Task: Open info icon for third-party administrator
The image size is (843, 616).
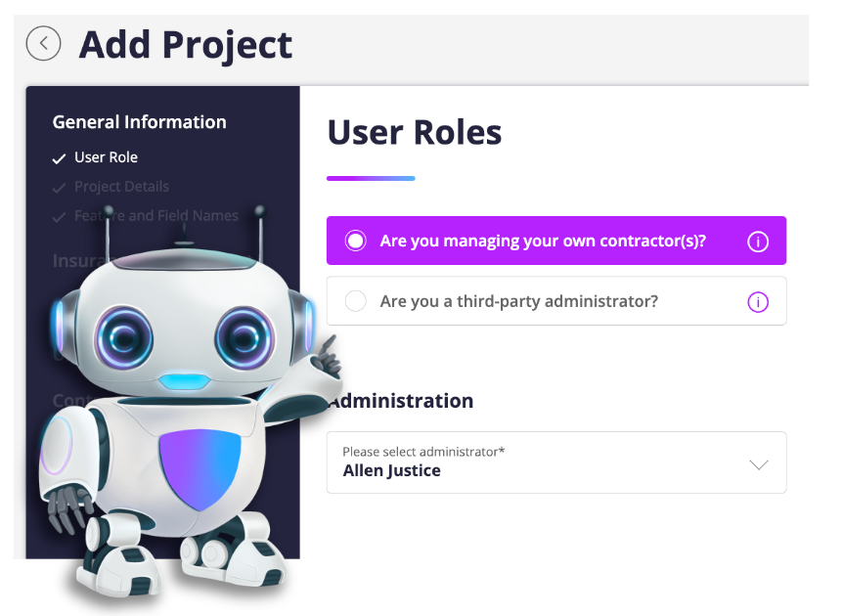Action: click(x=758, y=302)
